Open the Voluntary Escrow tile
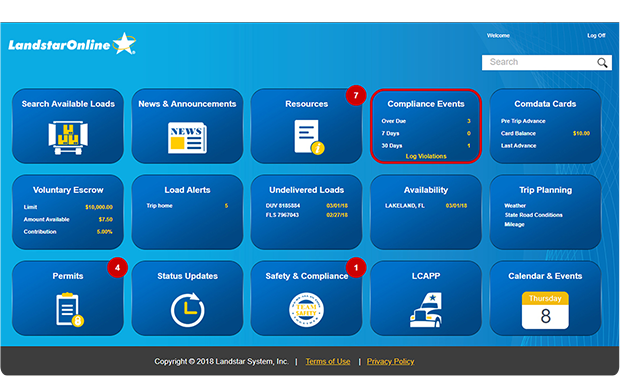The width and height of the screenshot is (621, 376). [x=68, y=212]
